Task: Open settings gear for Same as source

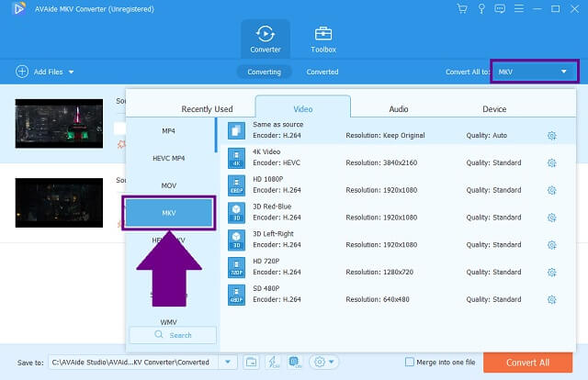Action: [x=551, y=136]
